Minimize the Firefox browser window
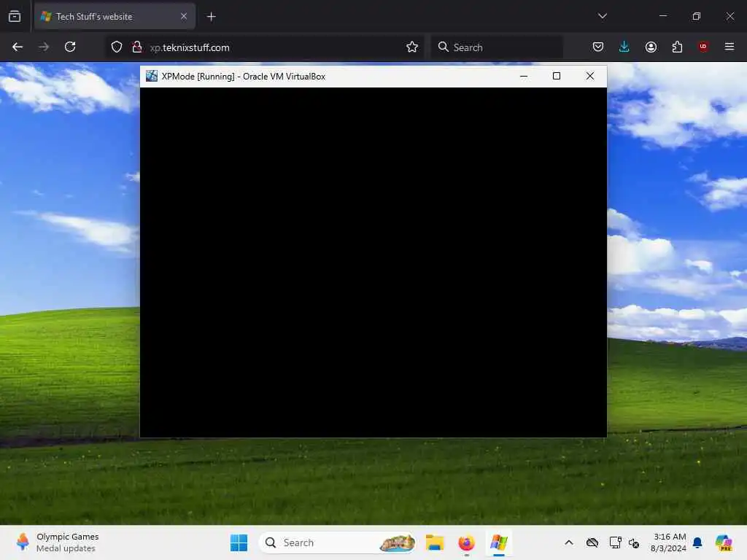 [662, 16]
